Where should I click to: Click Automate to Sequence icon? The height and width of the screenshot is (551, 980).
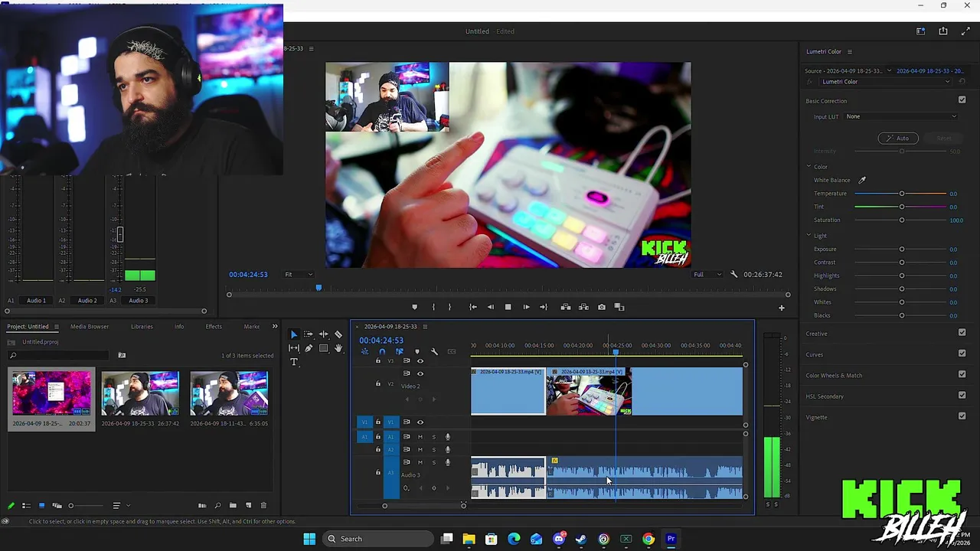point(202,505)
